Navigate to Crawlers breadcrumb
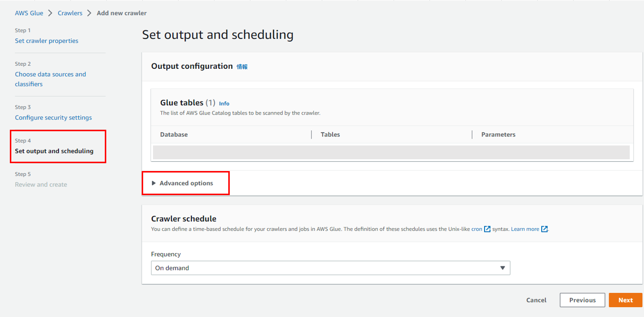644x317 pixels. click(x=70, y=13)
